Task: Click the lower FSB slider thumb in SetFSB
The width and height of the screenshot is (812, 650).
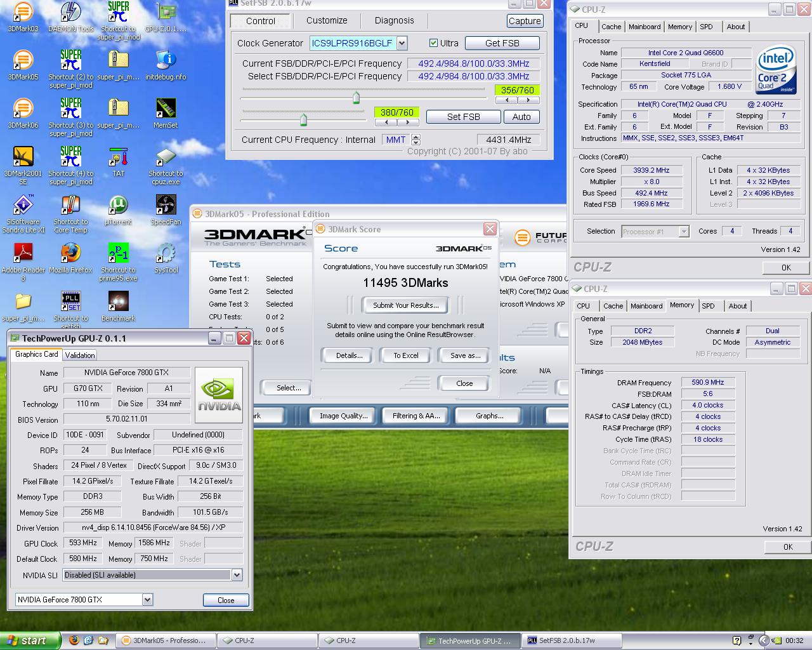Action: (x=303, y=119)
